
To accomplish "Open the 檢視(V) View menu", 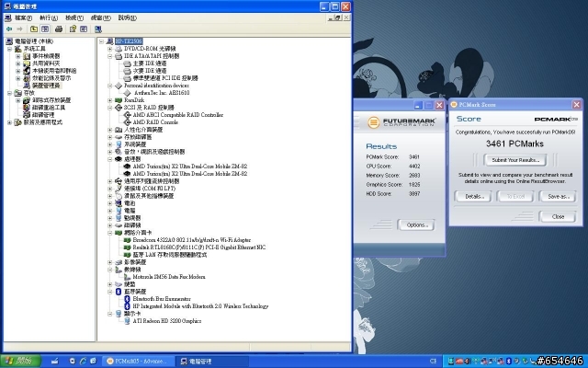I will tap(74, 17).
